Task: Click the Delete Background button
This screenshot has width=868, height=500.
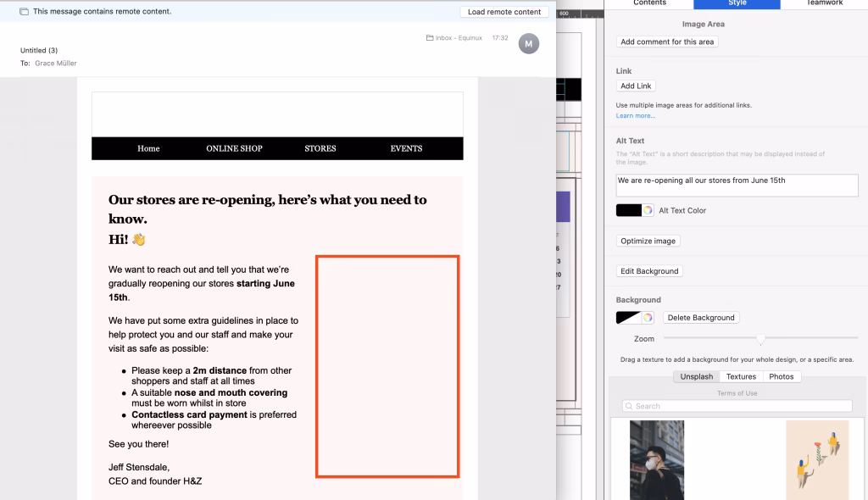Action: (700, 318)
